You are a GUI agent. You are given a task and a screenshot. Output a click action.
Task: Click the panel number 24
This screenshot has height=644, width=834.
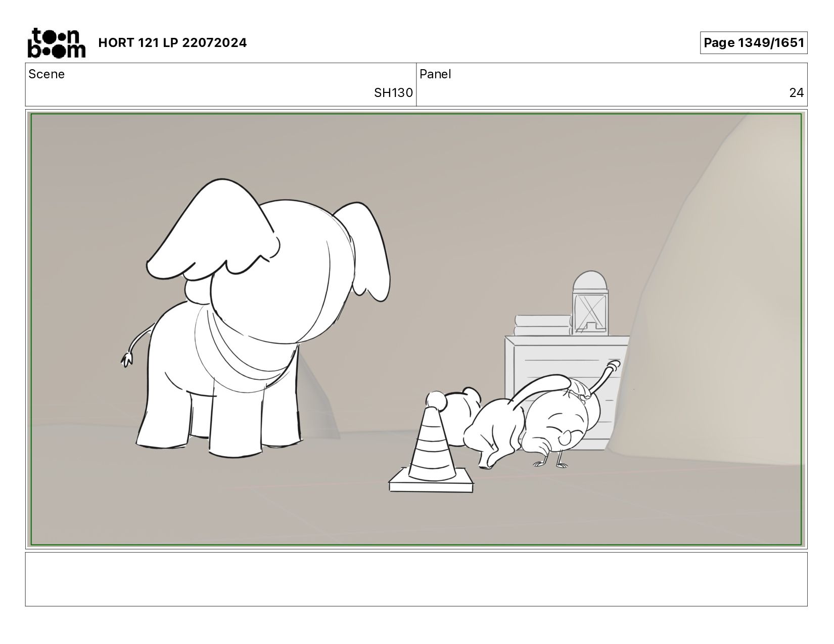796,93
